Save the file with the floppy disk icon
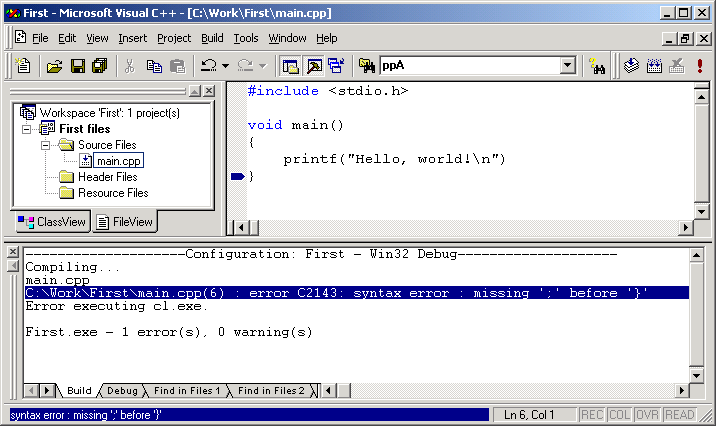The image size is (716, 426). tap(77, 66)
